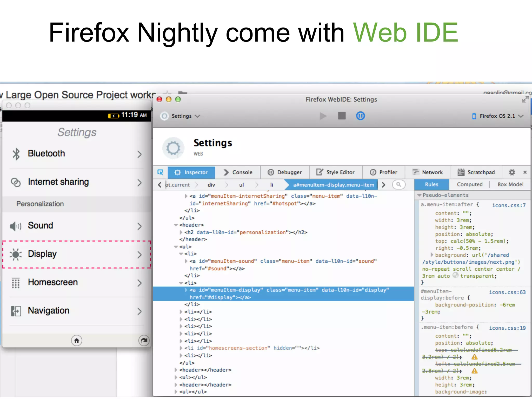This screenshot has height=399, width=532.
Task: Open Internet sharing in simulator
Action: (x=77, y=182)
